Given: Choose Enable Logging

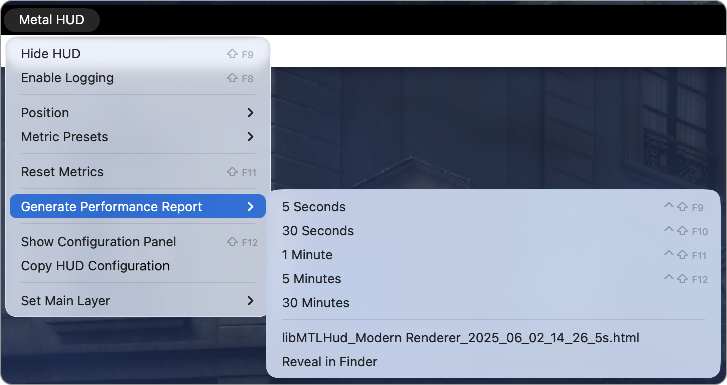Looking at the screenshot, I should tap(138, 78).
